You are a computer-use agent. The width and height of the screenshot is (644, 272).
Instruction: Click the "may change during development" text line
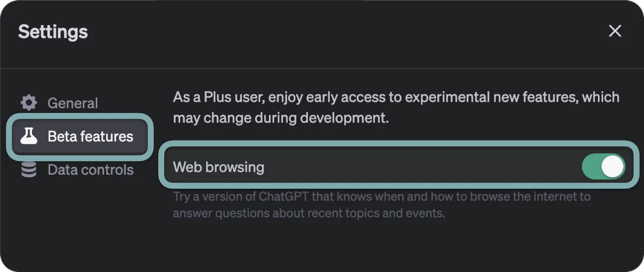click(280, 118)
